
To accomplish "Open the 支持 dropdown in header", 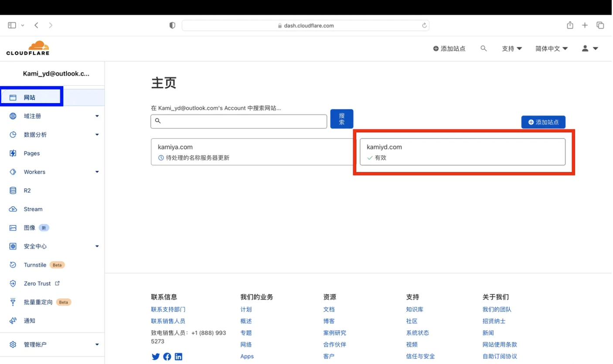I will [512, 49].
